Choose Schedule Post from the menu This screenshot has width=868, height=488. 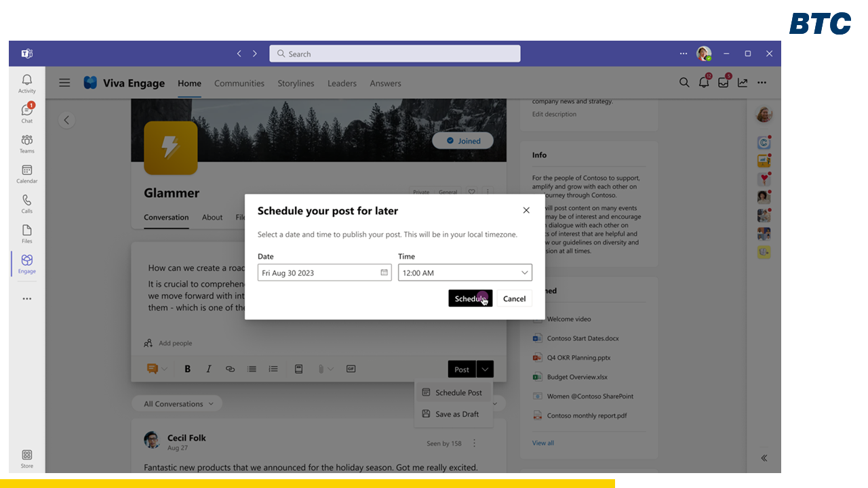coord(452,392)
